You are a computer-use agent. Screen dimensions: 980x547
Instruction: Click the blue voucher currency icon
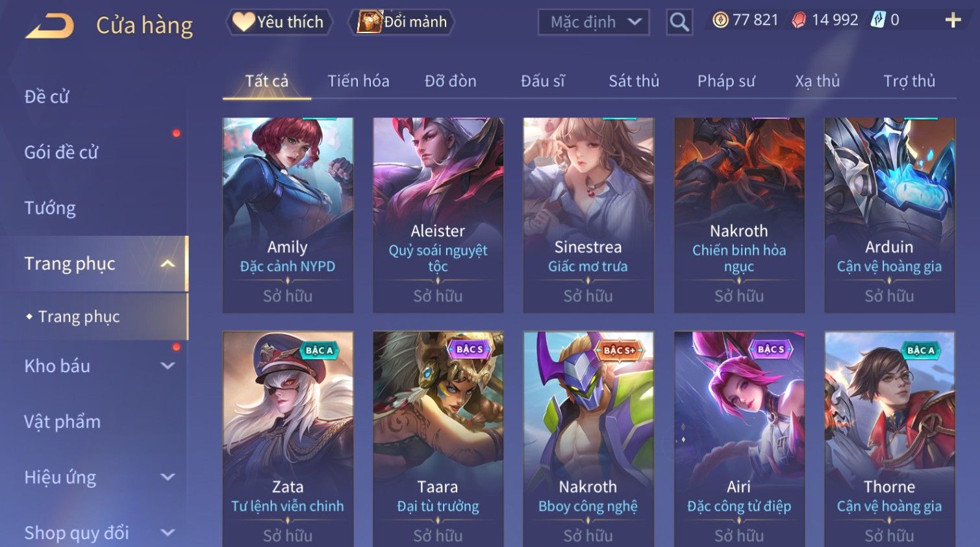pyautogui.click(x=878, y=20)
